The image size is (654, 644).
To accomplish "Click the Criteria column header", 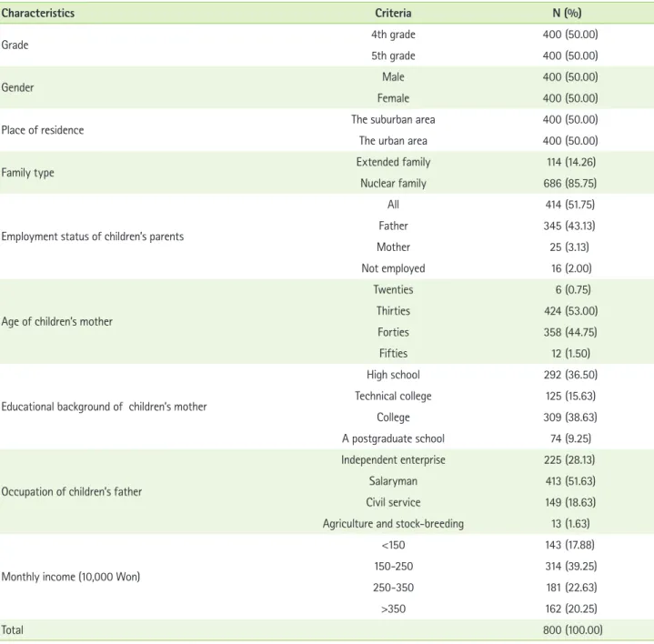I will (x=393, y=13).
